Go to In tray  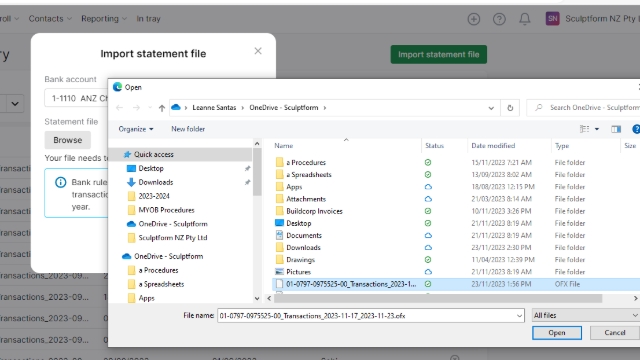148,19
